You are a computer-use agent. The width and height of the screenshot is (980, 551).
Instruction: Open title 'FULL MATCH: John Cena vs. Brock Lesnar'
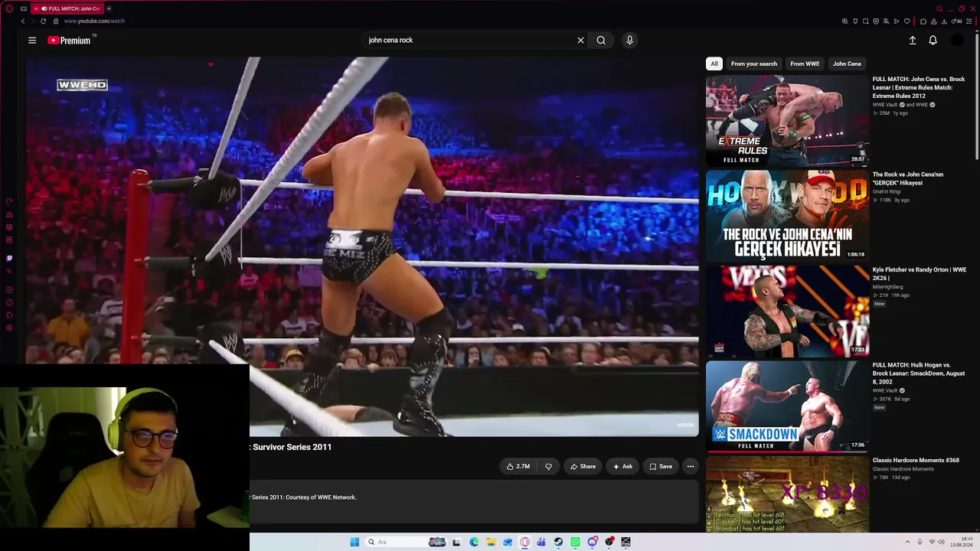[x=919, y=87]
